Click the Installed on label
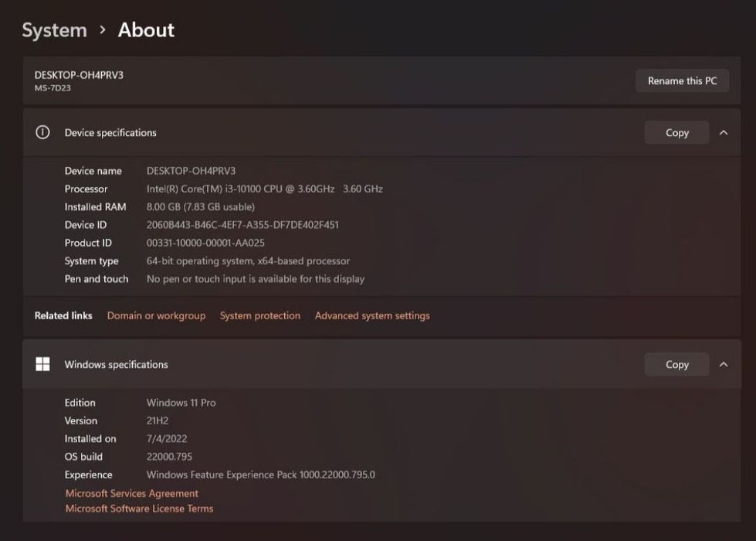This screenshot has height=541, width=756. pyautogui.click(x=90, y=439)
